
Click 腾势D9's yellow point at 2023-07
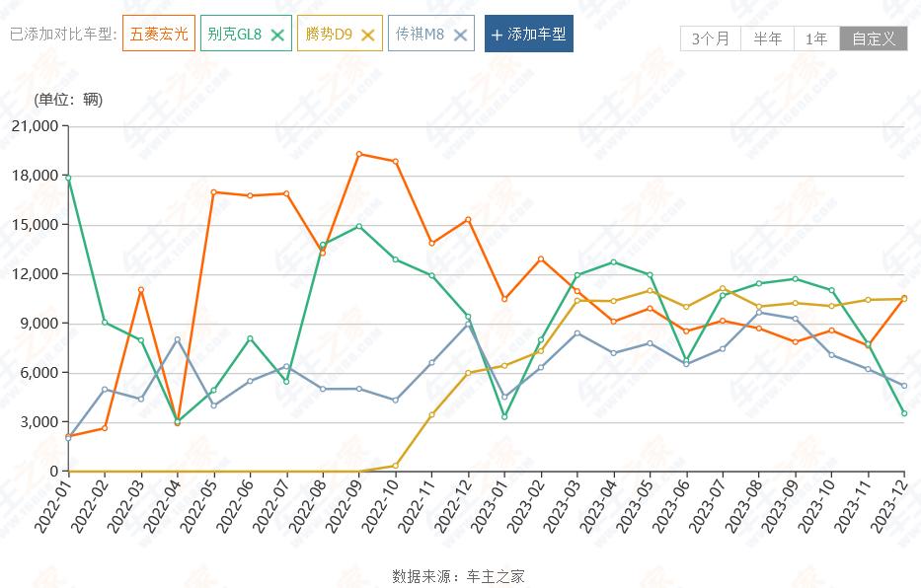723,288
